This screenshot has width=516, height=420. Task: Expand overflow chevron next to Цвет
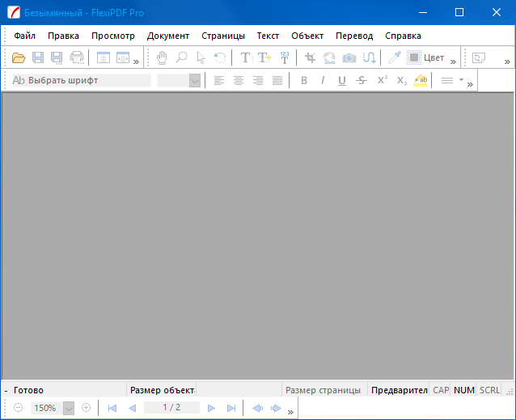[x=453, y=62]
